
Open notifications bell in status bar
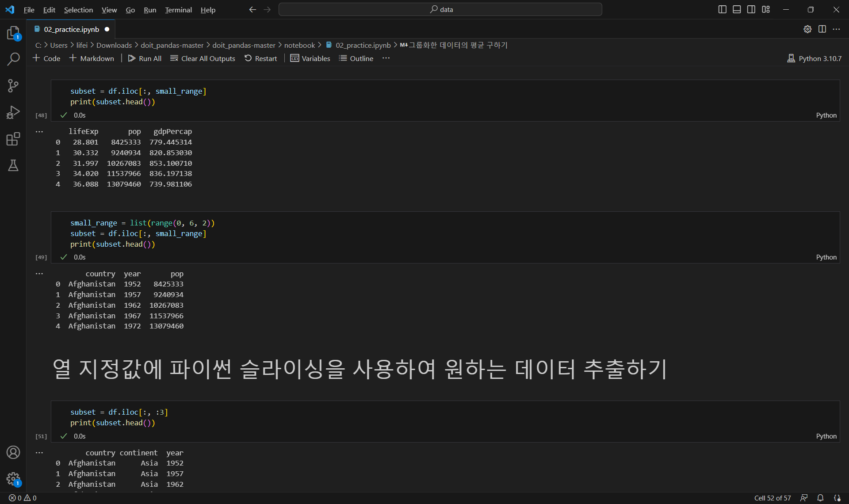pos(820,498)
